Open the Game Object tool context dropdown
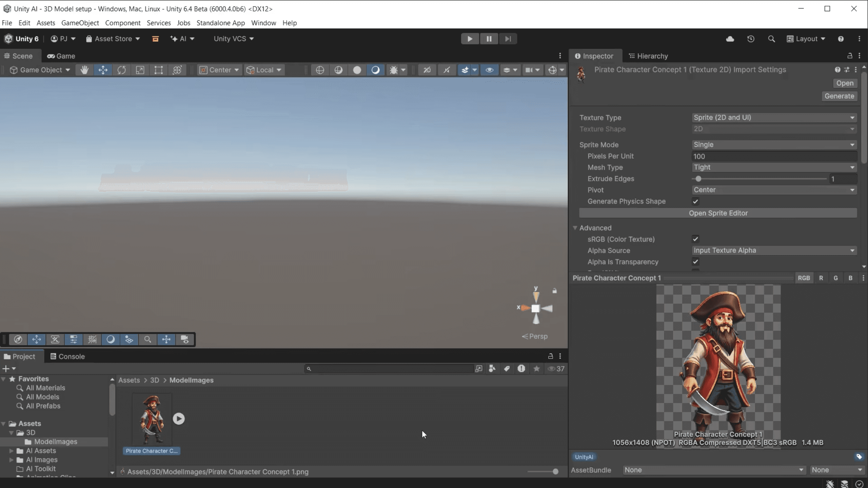Viewport: 868px width, 488px height. tap(40, 70)
